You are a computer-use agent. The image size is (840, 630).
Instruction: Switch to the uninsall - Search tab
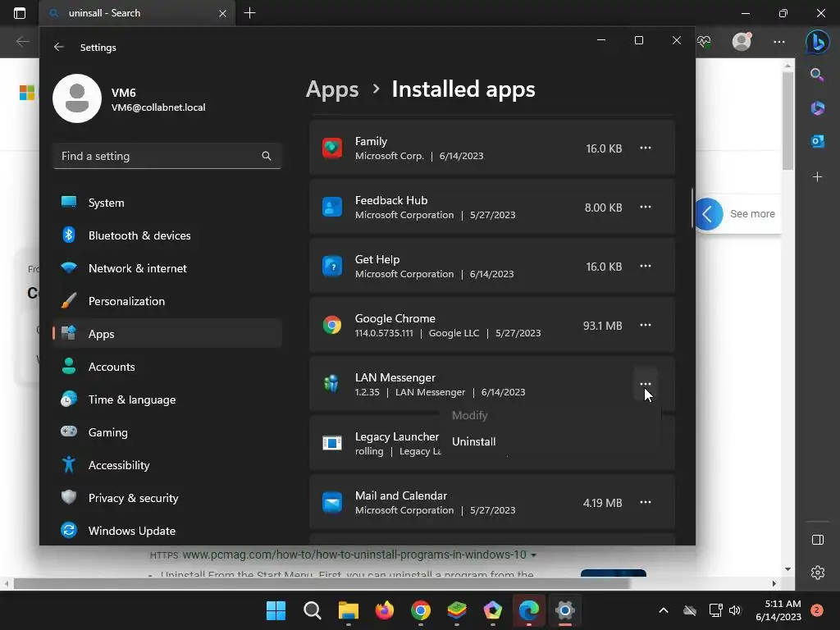pyautogui.click(x=137, y=13)
